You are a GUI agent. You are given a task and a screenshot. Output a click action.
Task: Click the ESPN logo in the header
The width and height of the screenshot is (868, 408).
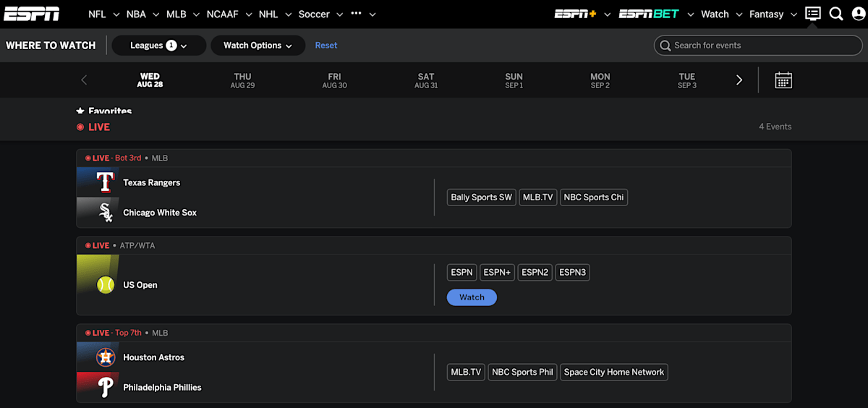click(32, 14)
